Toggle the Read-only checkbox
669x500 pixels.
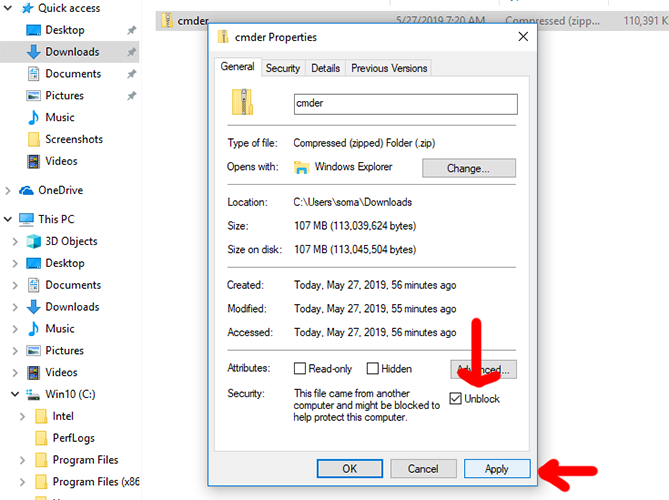tap(300, 369)
